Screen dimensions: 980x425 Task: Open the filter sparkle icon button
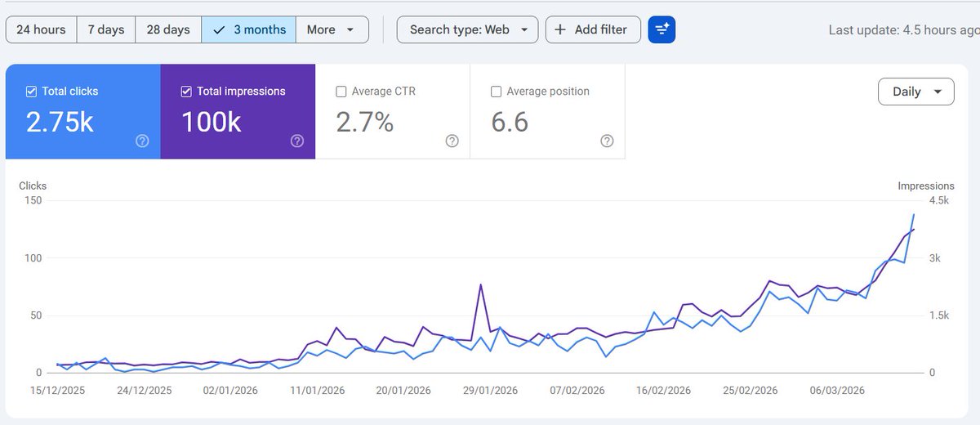point(661,29)
